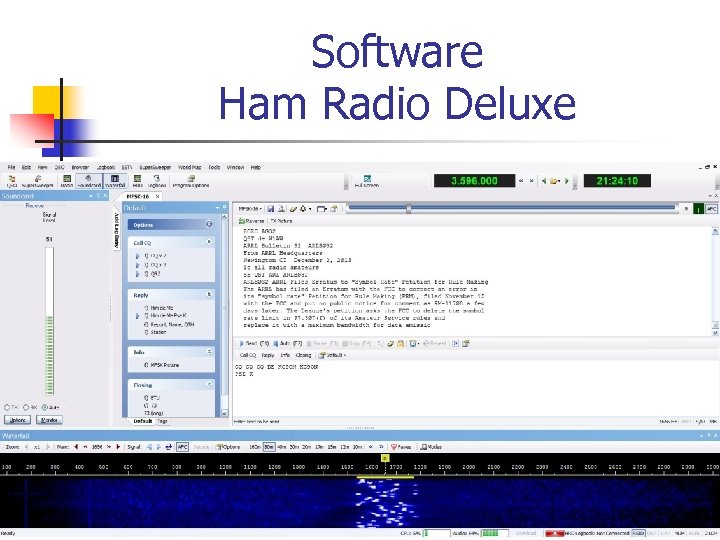Viewport: 720px width, 540px height.
Task: Click the yellow marker on the waterfall scale
Action: 385,458
